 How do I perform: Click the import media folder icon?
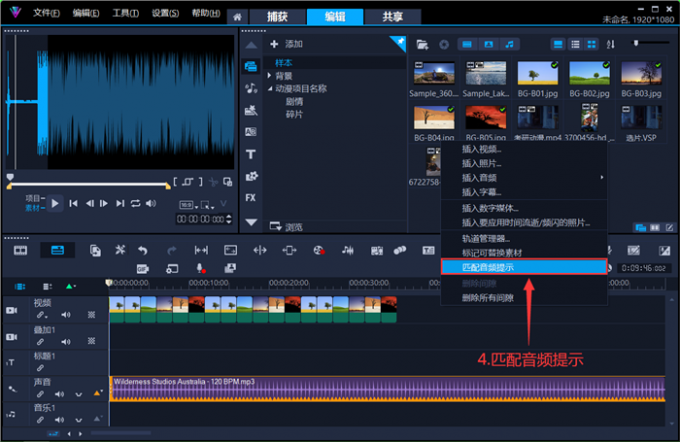[423, 44]
